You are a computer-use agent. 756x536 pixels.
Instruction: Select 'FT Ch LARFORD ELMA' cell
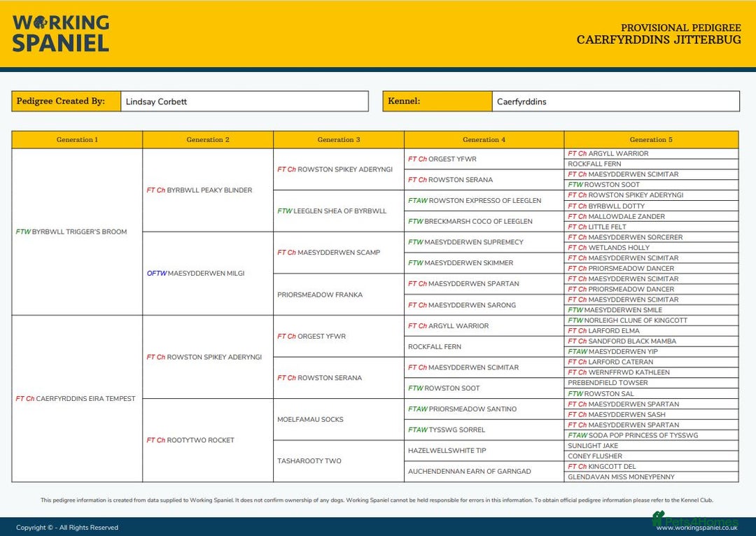coord(651,331)
